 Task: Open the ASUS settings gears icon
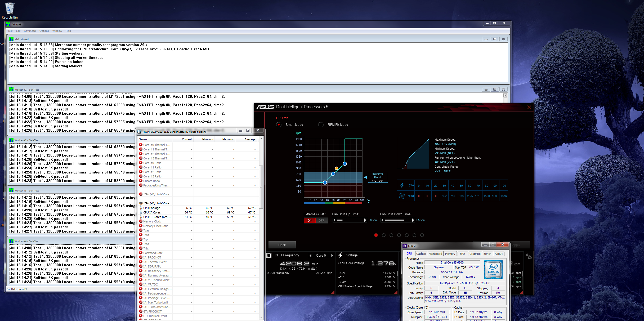pos(529,256)
